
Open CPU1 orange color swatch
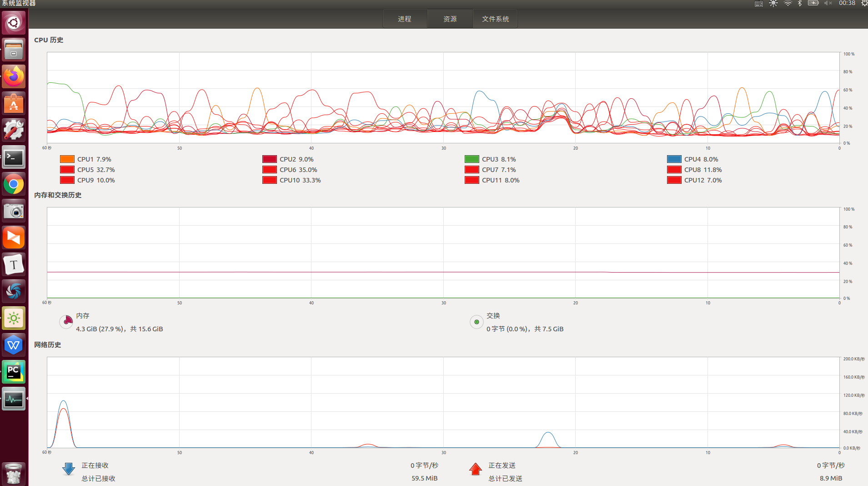[67, 159]
